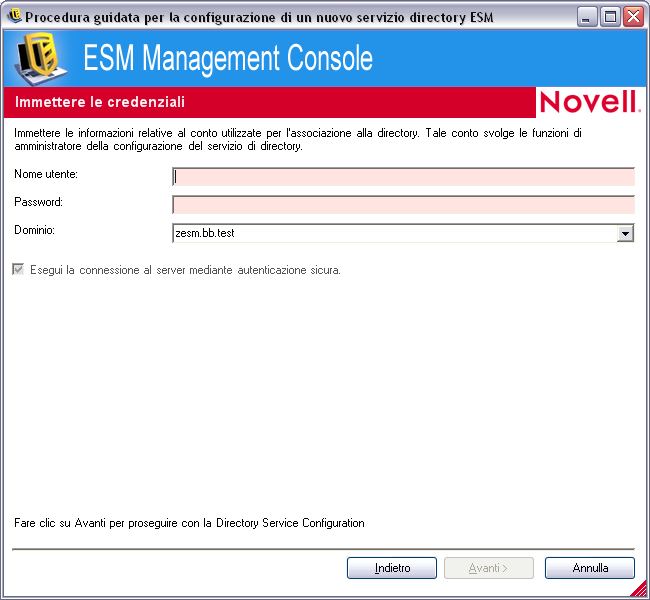Click the ESM shield icon in title bar
This screenshot has width=650, height=600.
click(15, 17)
